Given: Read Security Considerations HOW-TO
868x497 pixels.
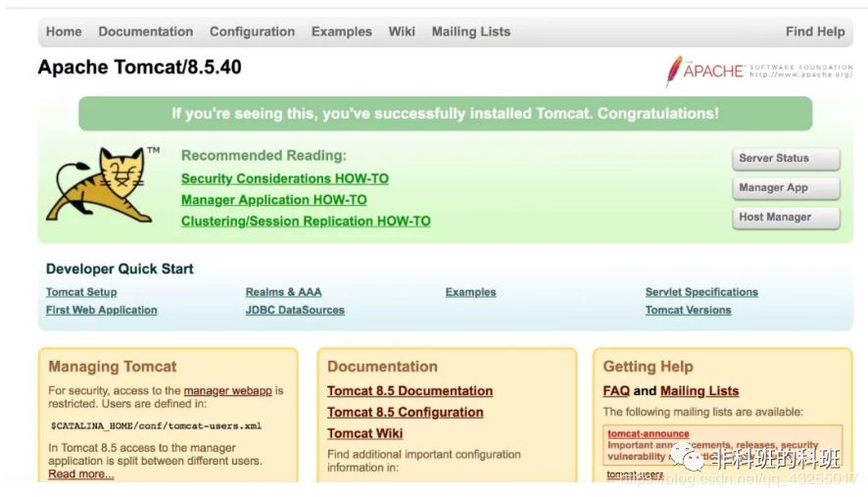Looking at the screenshot, I should click(284, 178).
